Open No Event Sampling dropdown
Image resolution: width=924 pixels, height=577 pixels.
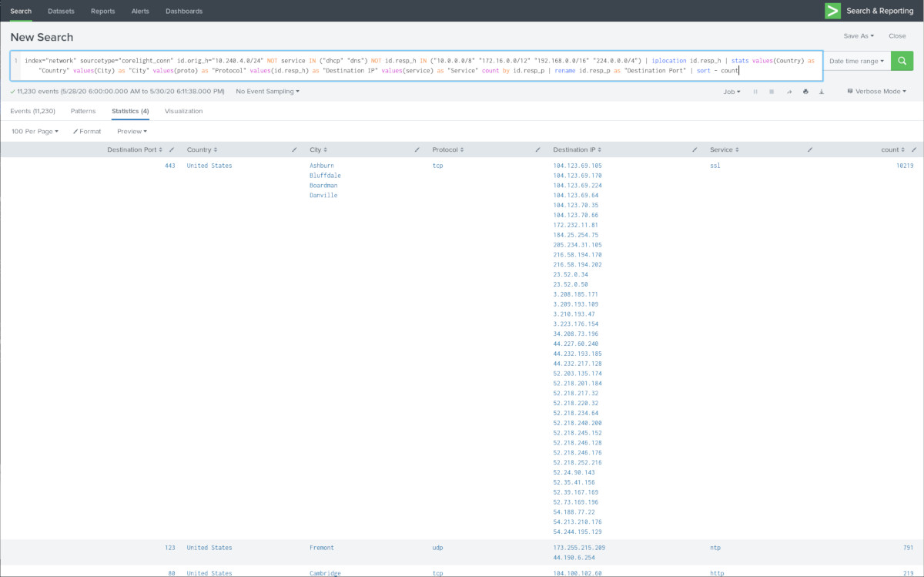tap(268, 92)
